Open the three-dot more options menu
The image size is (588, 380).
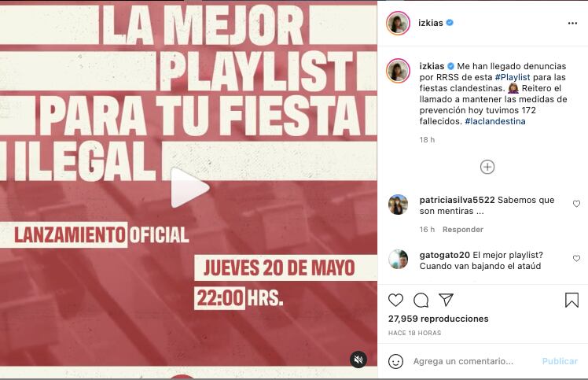572,24
